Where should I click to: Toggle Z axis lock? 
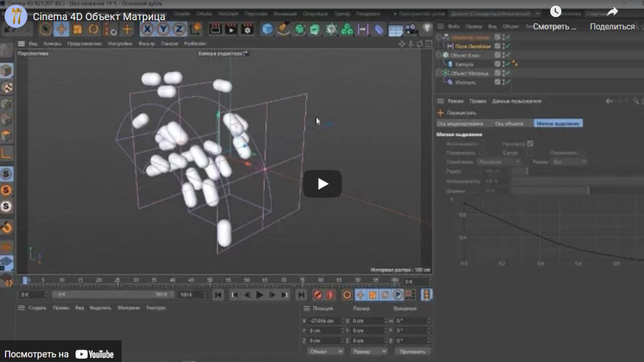pos(179,29)
